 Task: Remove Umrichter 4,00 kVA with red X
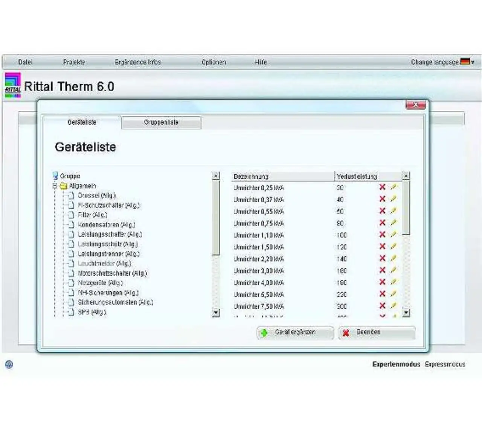382,282
